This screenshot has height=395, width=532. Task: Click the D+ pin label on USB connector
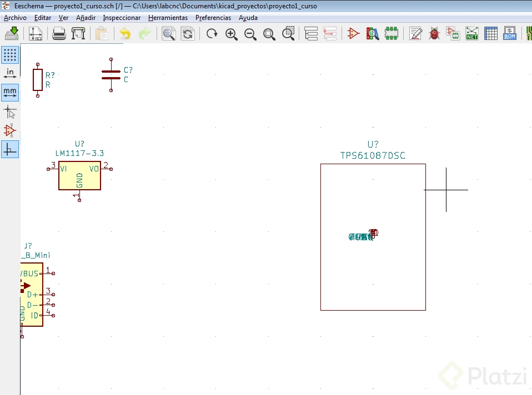(33, 295)
